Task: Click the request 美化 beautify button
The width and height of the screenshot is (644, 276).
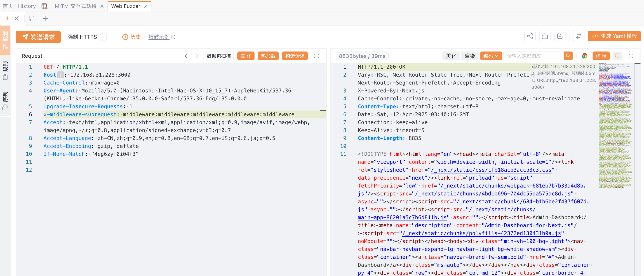Action: 246,56
